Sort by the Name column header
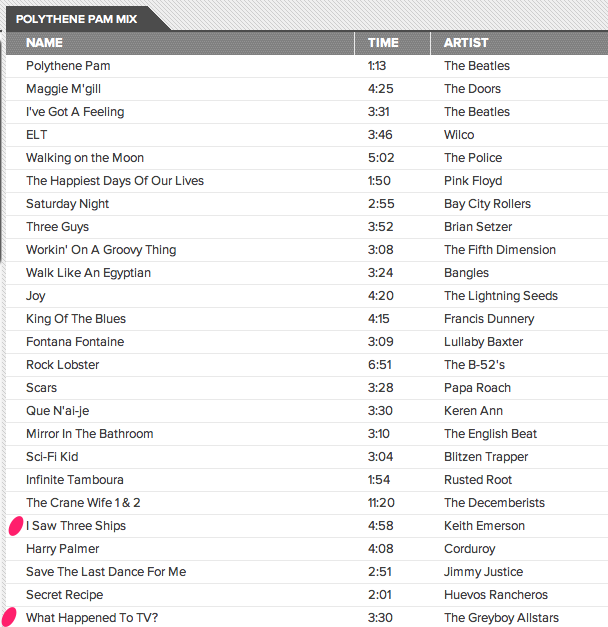 click(44, 43)
